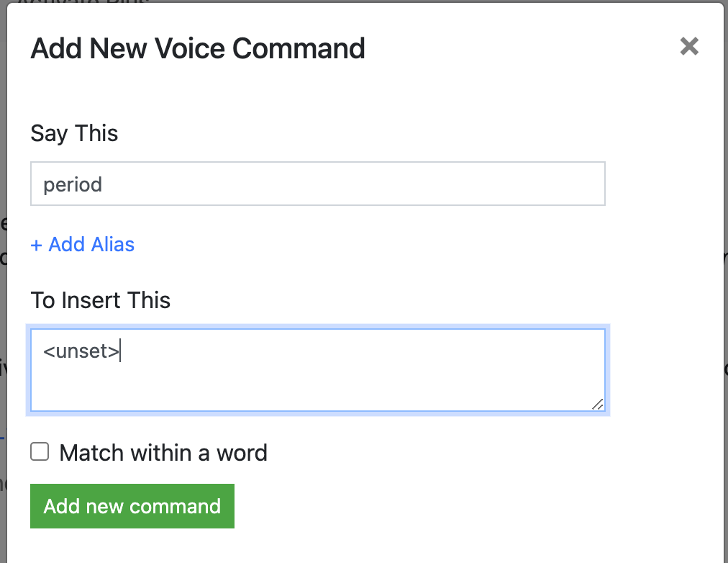Click the 'To Insert This' field label

101,299
